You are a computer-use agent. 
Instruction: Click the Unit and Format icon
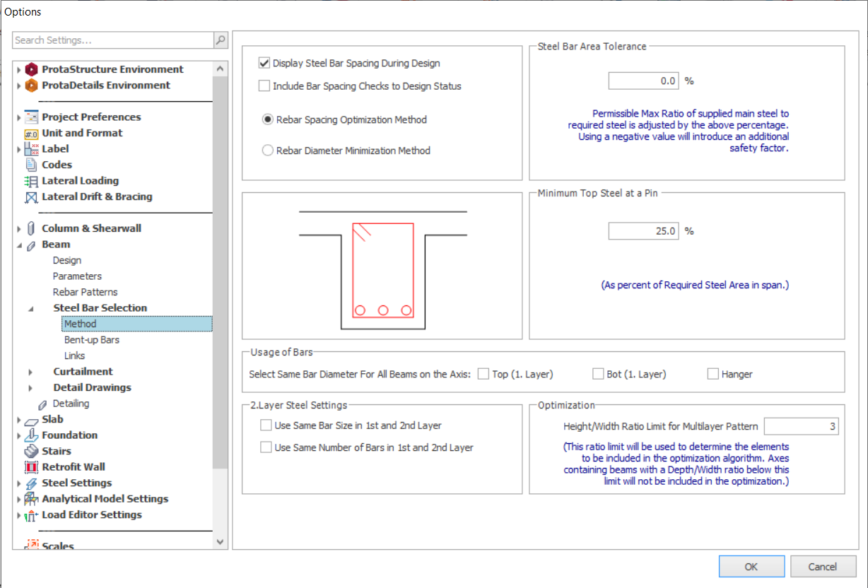(31, 134)
